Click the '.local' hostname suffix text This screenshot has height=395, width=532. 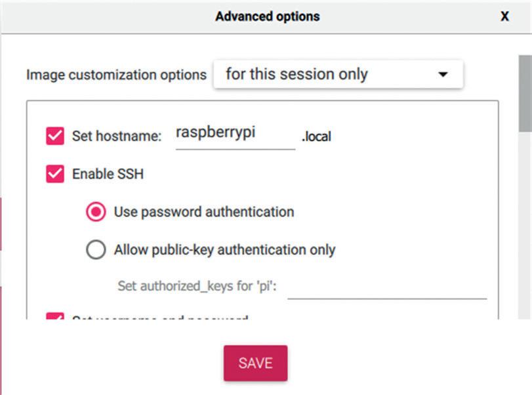point(316,136)
